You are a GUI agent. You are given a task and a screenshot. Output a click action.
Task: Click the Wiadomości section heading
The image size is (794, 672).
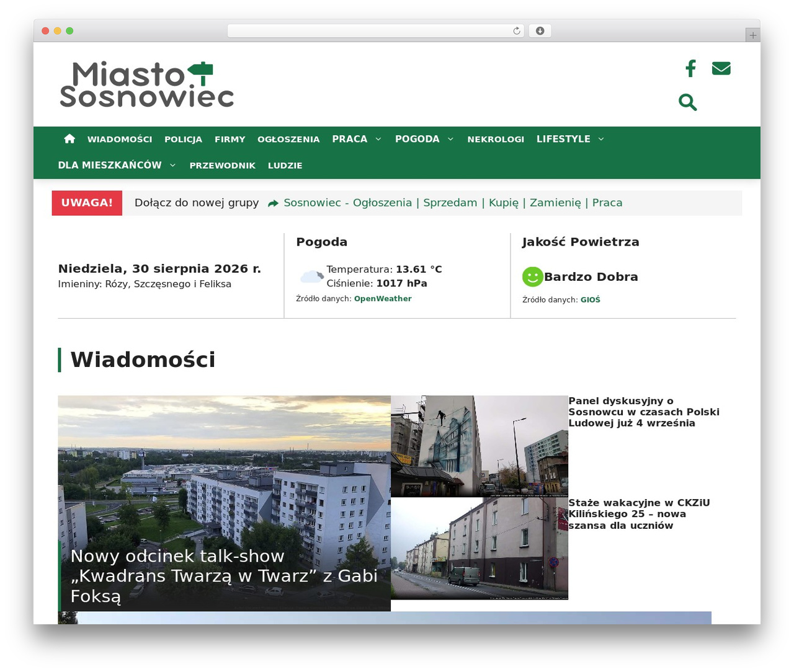pos(143,360)
